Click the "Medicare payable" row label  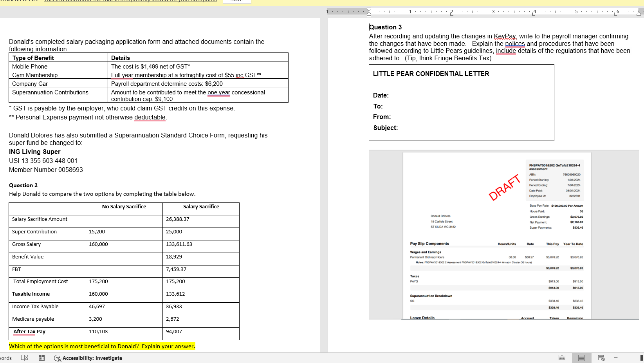(x=33, y=319)
